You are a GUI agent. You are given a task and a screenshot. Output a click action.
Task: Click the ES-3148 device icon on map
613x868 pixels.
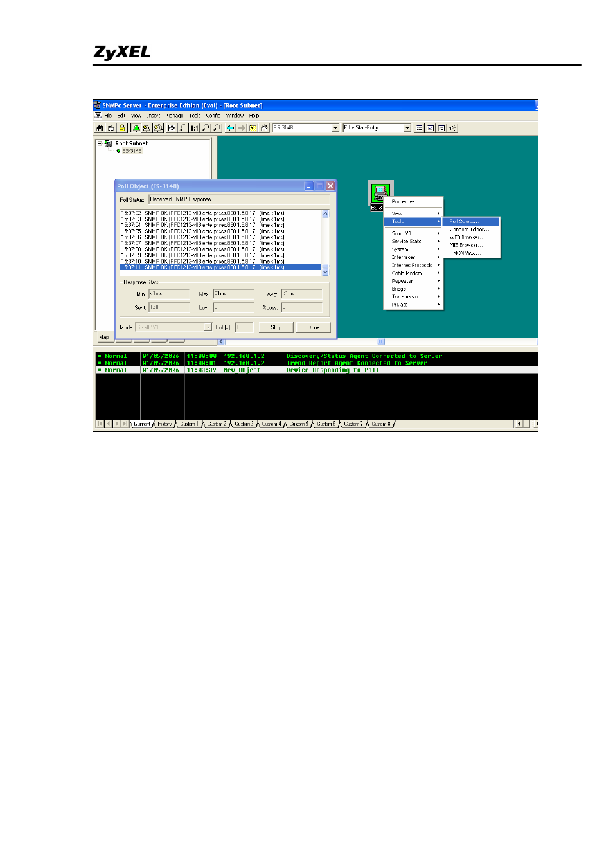379,192
